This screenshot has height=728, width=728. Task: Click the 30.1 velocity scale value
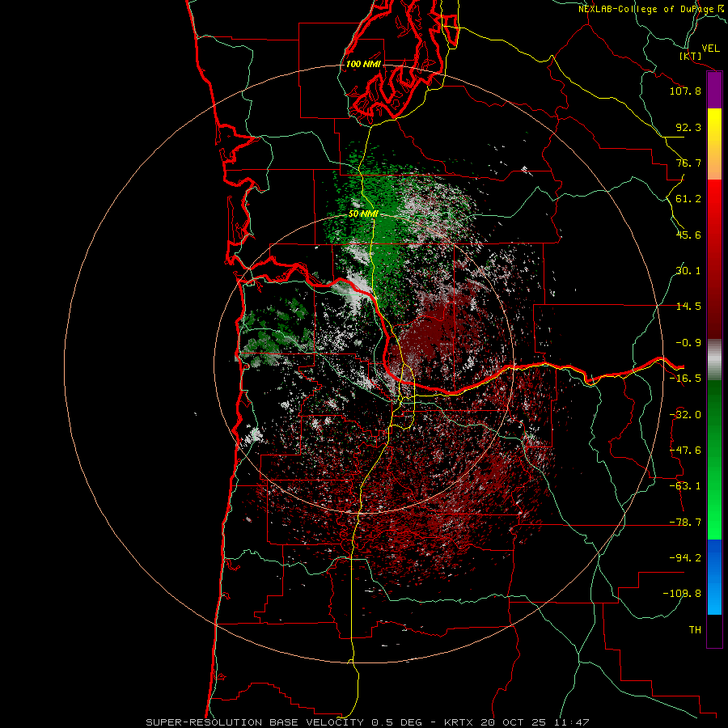click(x=688, y=271)
